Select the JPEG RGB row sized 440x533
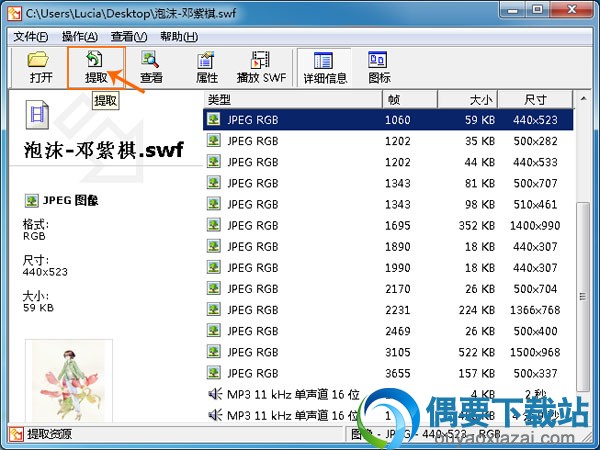 [388, 162]
